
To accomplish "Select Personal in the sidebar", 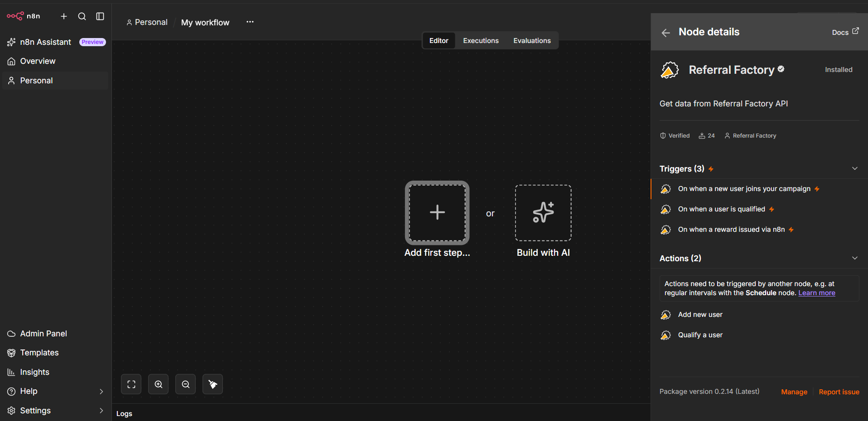I will click(56, 81).
